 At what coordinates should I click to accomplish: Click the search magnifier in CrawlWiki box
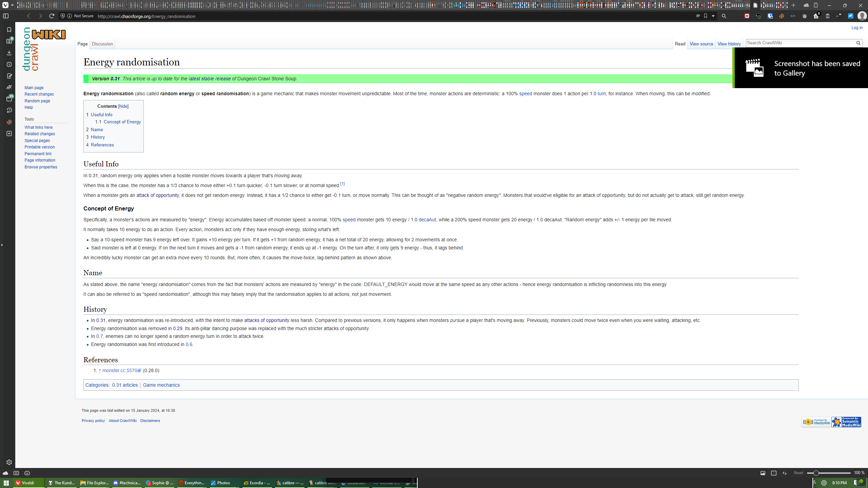[x=858, y=43]
